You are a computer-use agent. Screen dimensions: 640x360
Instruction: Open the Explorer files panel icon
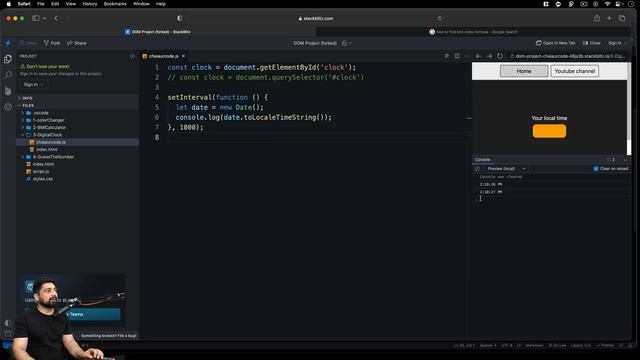point(8,59)
